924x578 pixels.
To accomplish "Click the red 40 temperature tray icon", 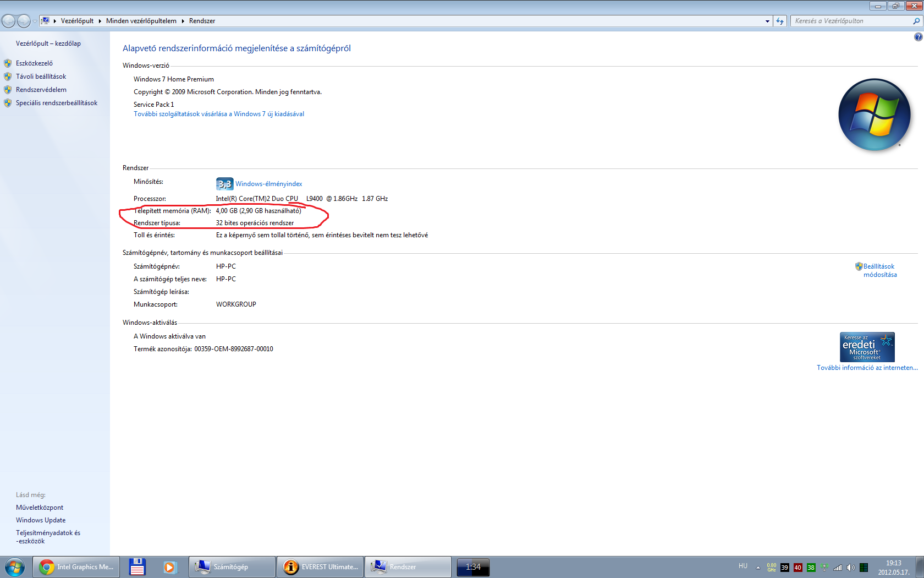I will [x=798, y=568].
